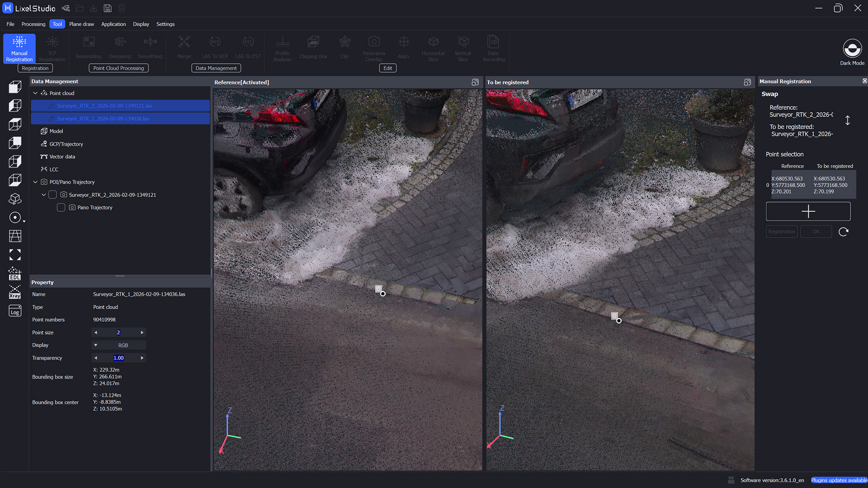Click the add point pair plus button
Screen dimensions: 868x488
coord(808,211)
